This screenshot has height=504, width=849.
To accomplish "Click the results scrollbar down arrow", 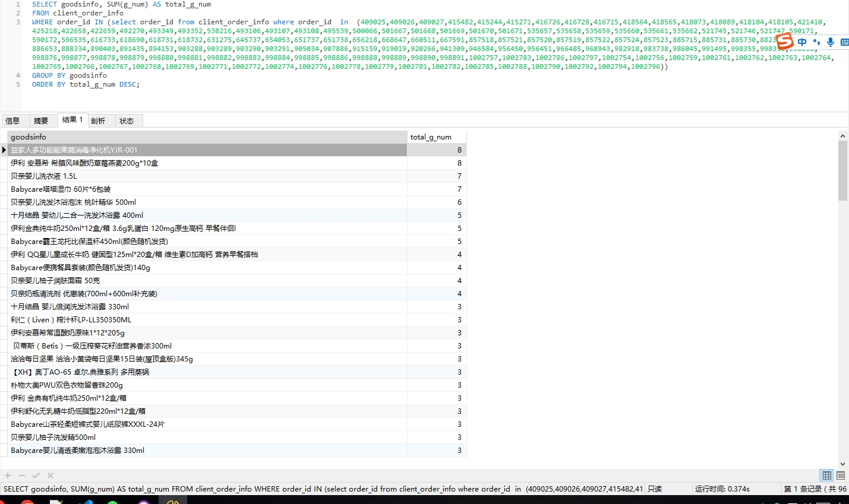I will 842,464.
